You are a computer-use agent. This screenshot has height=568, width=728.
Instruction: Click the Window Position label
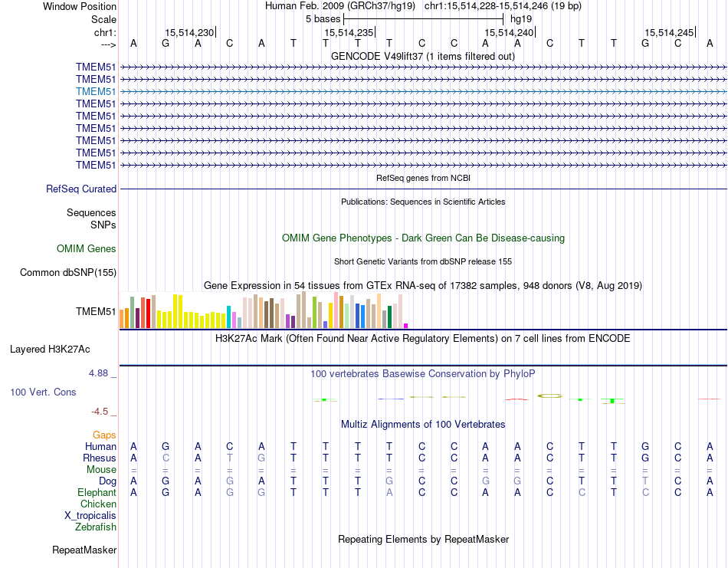point(80,6)
